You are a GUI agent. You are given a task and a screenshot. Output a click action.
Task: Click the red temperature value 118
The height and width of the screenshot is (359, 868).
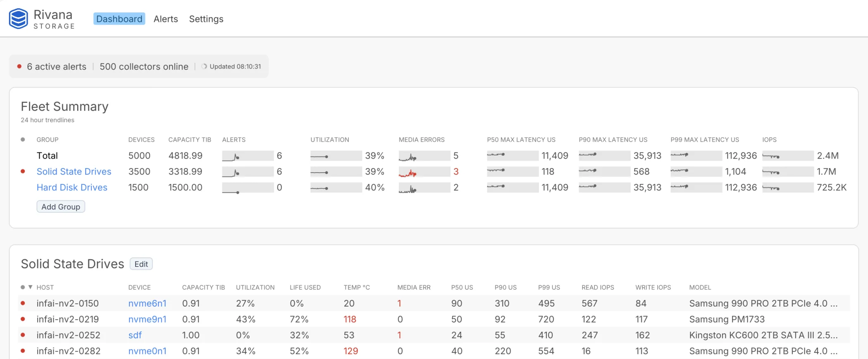[350, 319]
